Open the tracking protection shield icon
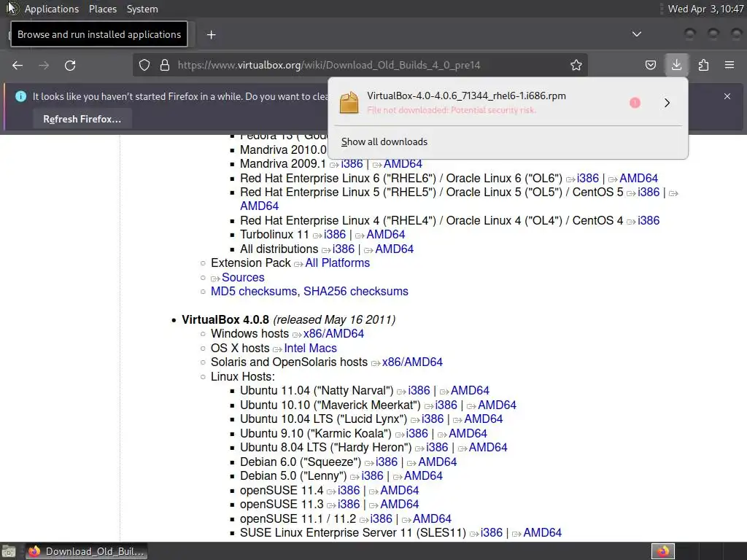 click(144, 65)
